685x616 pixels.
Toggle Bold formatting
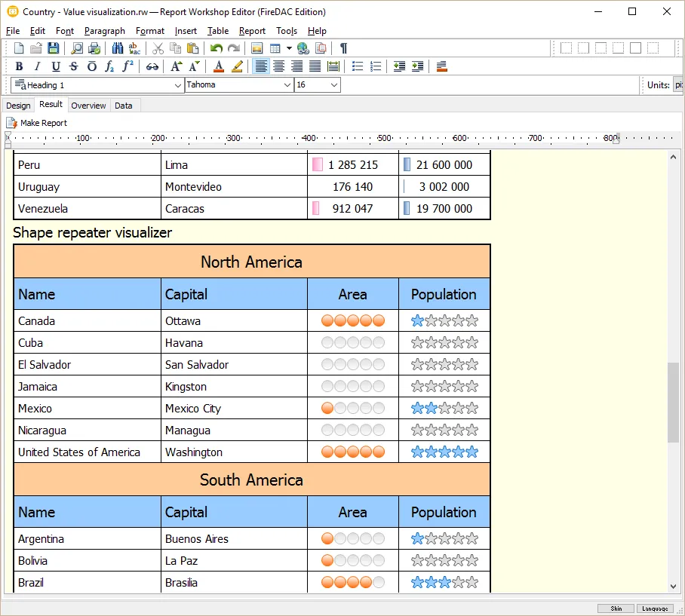pyautogui.click(x=20, y=66)
